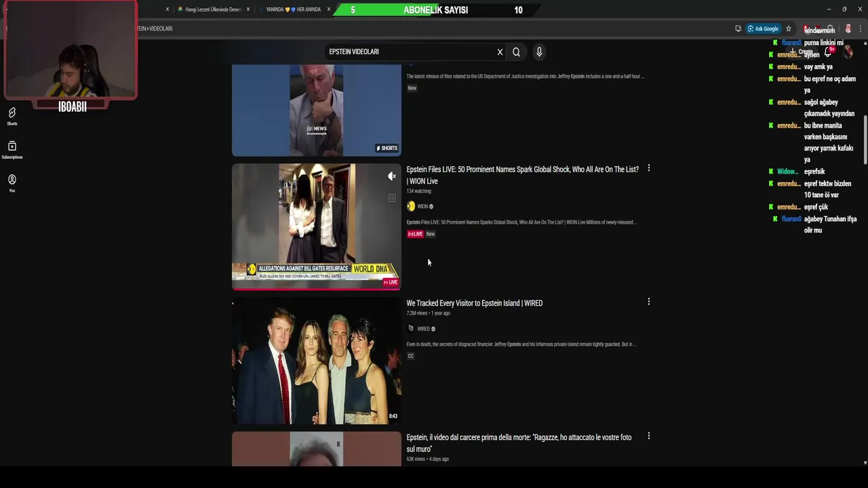The width and height of the screenshot is (868, 488).
Task: Close the 'YANINDA HER ANINDA' tab
Action: click(x=329, y=9)
